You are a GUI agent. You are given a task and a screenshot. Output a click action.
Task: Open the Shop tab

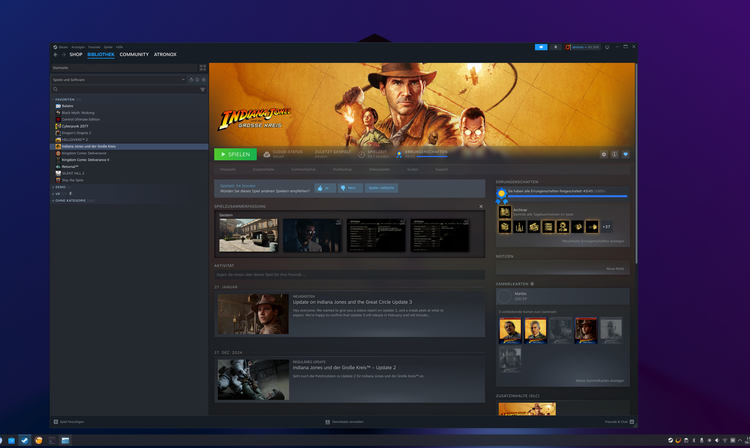tap(76, 55)
